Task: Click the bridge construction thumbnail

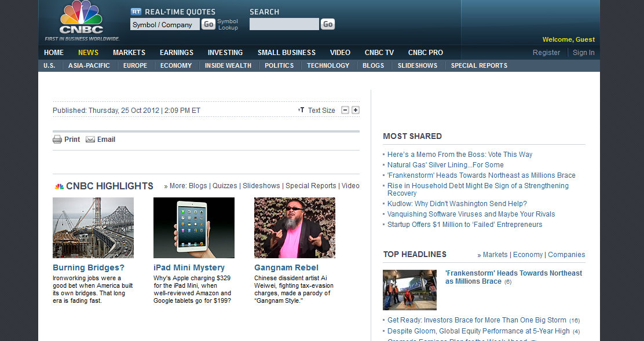Action: point(93,228)
